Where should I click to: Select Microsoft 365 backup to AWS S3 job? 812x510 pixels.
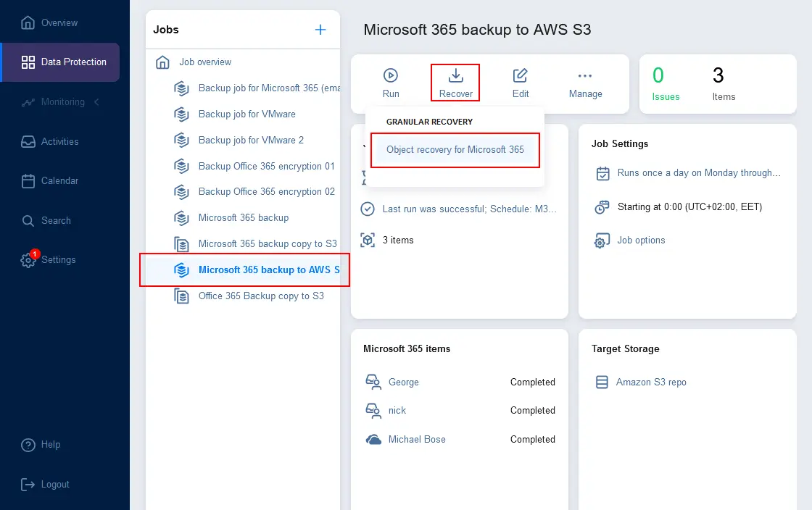244,269
